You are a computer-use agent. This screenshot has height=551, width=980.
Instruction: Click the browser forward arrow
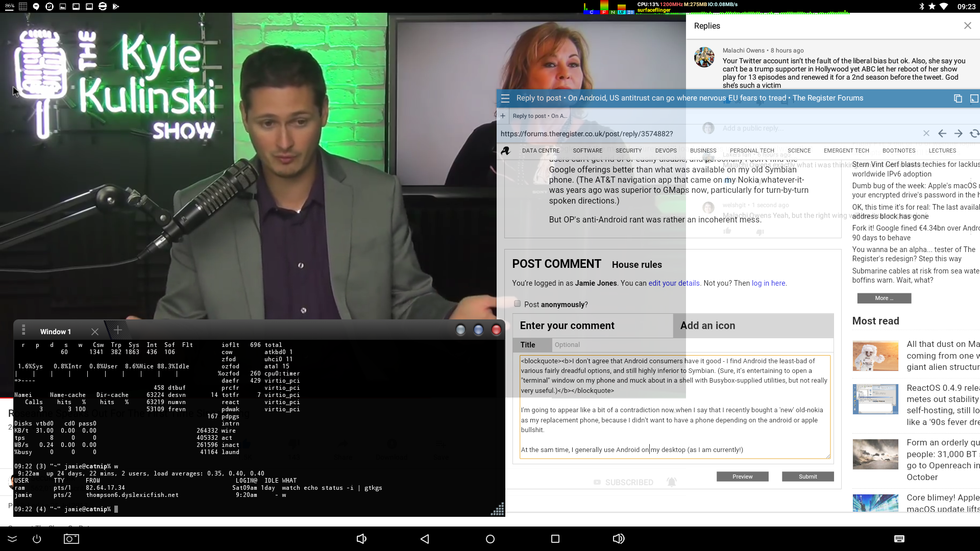tap(959, 134)
